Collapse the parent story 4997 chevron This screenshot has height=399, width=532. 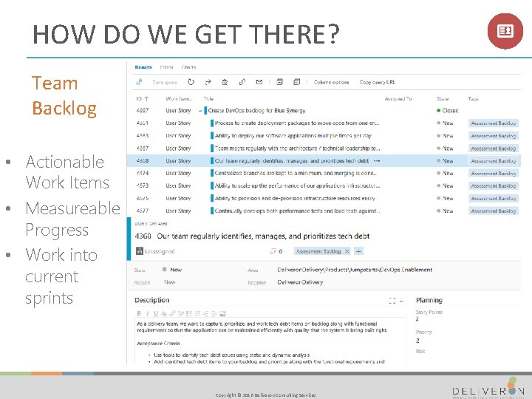pos(199,111)
